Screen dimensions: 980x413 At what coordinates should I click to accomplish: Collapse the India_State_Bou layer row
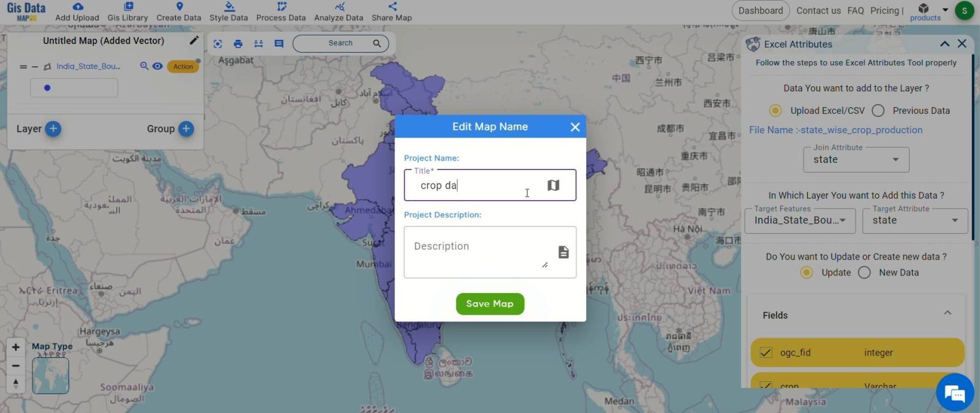coord(35,67)
